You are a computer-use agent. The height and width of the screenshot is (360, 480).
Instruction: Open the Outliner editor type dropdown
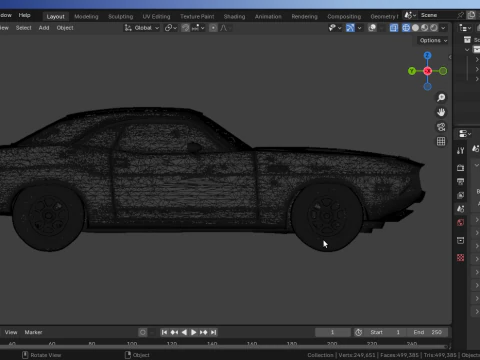465,28
